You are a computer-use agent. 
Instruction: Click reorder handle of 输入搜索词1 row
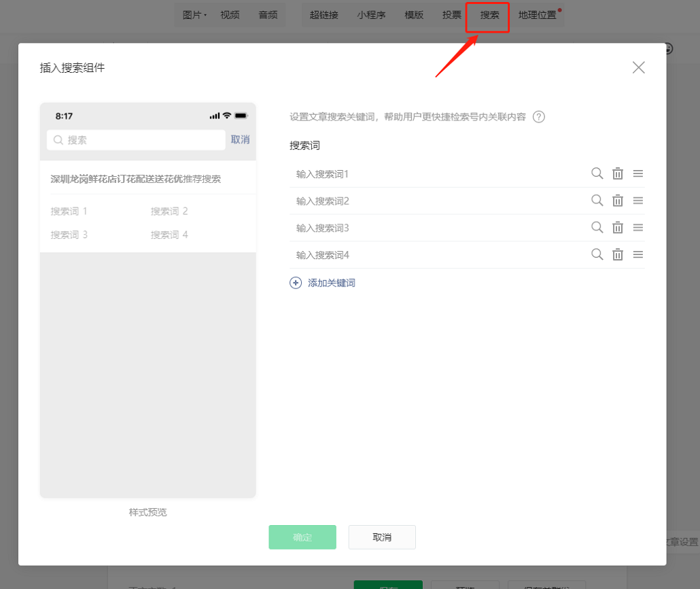[x=638, y=173]
